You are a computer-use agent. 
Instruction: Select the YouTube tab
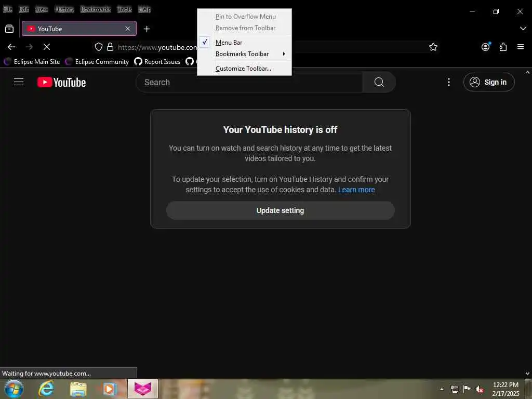[x=79, y=29]
